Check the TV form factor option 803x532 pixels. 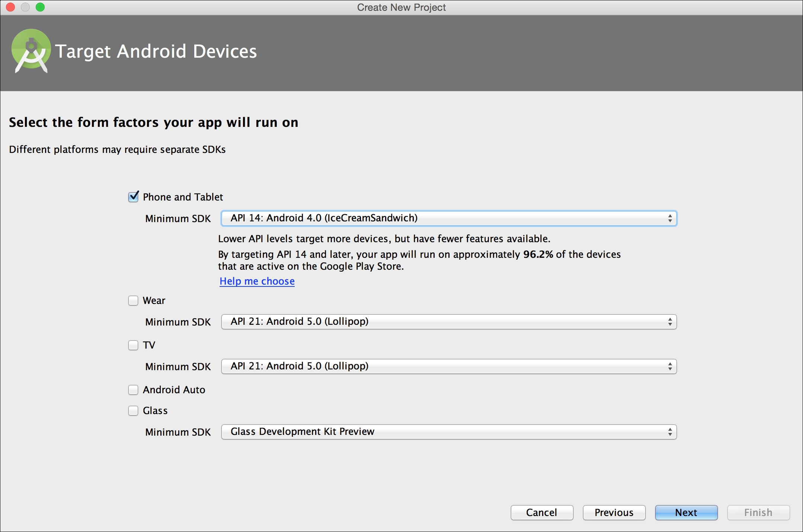click(x=133, y=345)
